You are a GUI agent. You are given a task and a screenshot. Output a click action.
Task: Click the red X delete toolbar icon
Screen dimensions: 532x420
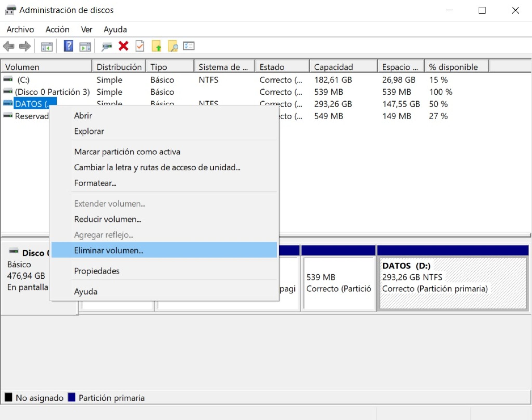pos(123,46)
